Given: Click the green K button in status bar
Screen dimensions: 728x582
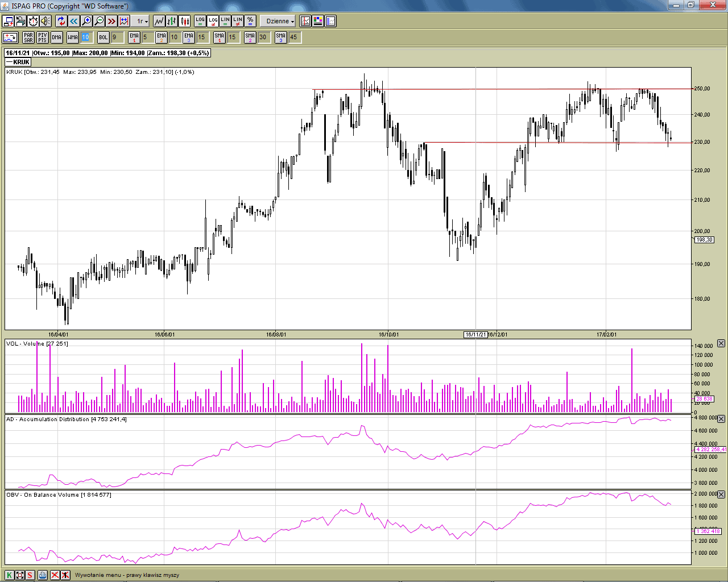Looking at the screenshot, I should (x=9, y=575).
